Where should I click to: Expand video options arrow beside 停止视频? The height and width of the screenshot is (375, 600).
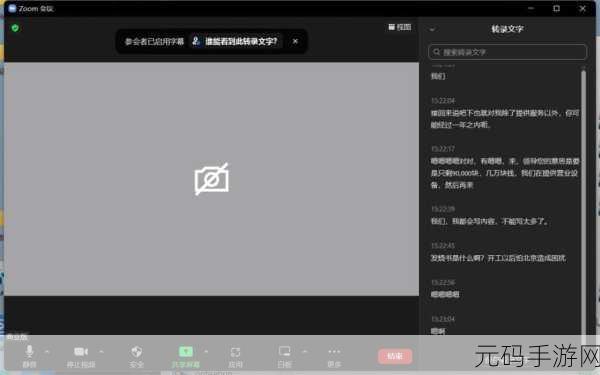coord(101,351)
